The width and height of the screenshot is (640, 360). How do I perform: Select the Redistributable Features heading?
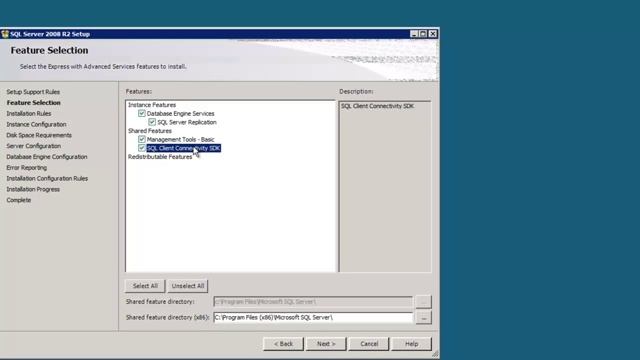tap(160, 157)
